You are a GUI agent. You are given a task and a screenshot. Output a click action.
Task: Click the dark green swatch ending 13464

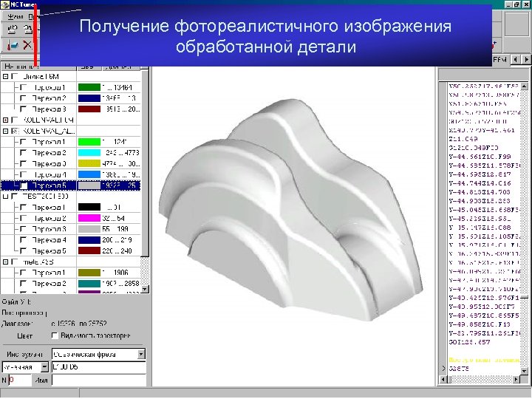[x=89, y=87]
